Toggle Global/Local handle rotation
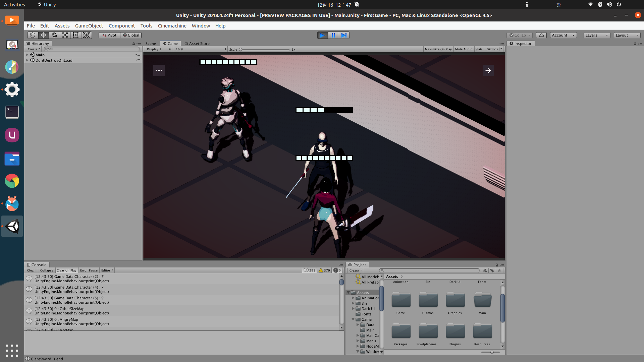The image size is (644, 362). pyautogui.click(x=131, y=35)
